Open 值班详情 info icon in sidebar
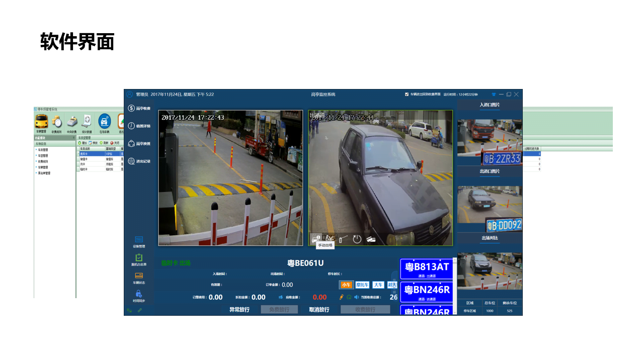The image size is (644, 362). pyautogui.click(x=131, y=126)
